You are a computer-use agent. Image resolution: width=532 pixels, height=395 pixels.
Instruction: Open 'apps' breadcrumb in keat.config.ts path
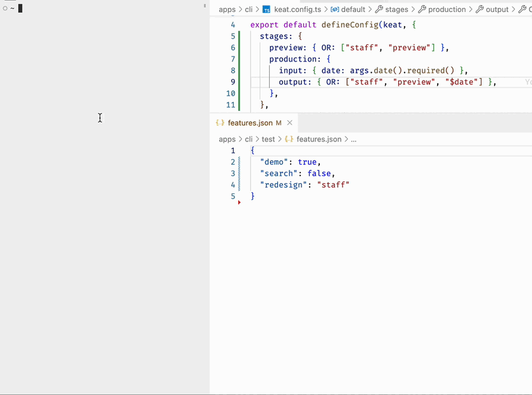(x=227, y=10)
